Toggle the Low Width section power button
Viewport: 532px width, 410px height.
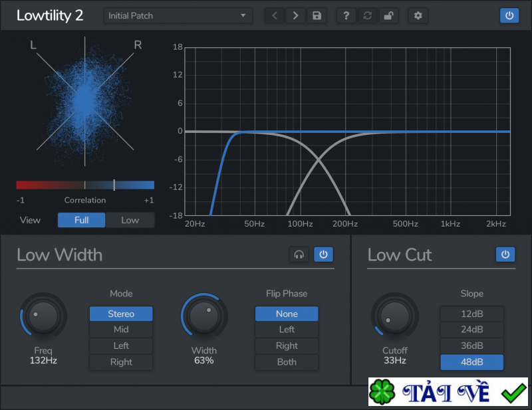pos(324,255)
